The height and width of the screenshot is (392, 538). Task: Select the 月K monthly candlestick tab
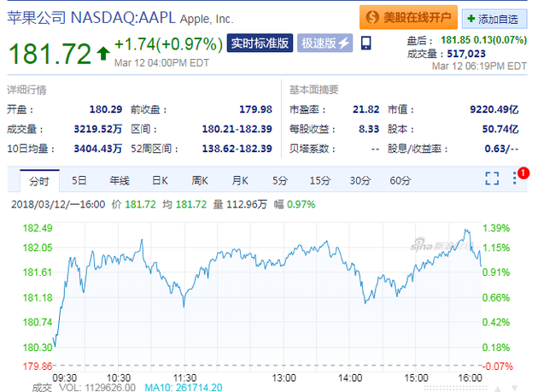tap(240, 180)
